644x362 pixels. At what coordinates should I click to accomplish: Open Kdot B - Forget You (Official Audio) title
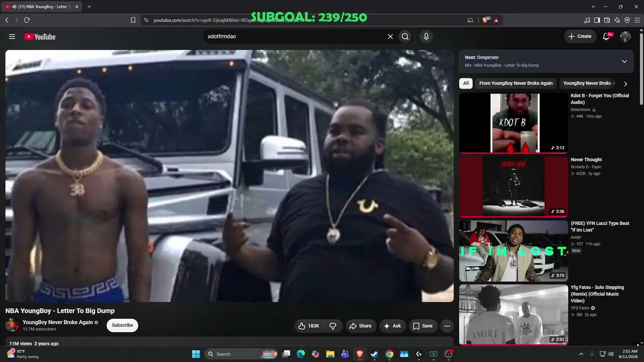(600, 99)
